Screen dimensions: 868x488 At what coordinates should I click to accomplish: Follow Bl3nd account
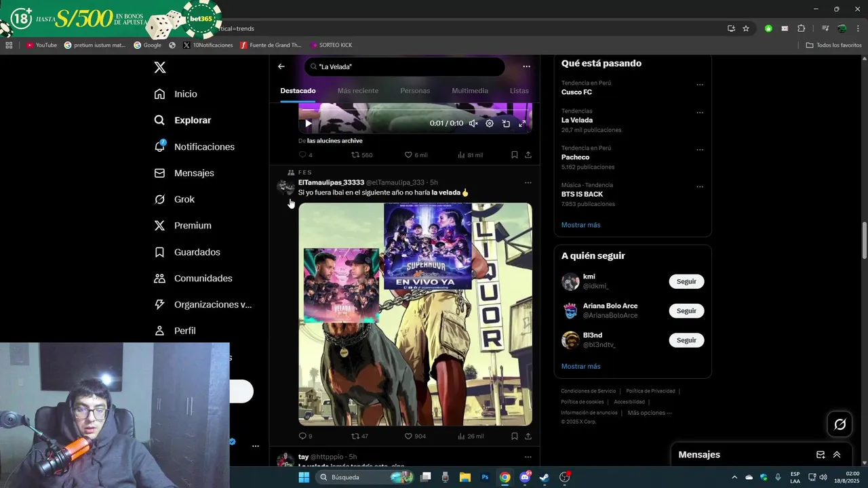click(x=686, y=340)
